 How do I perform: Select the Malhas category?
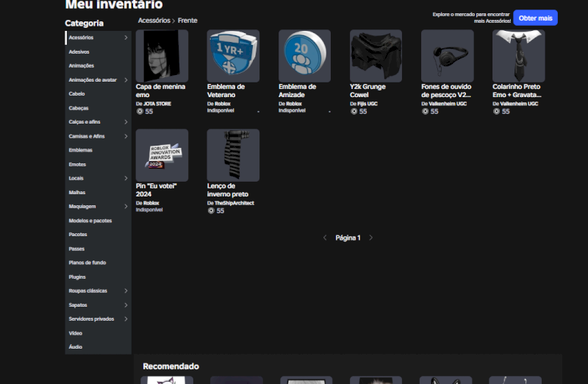click(98, 193)
